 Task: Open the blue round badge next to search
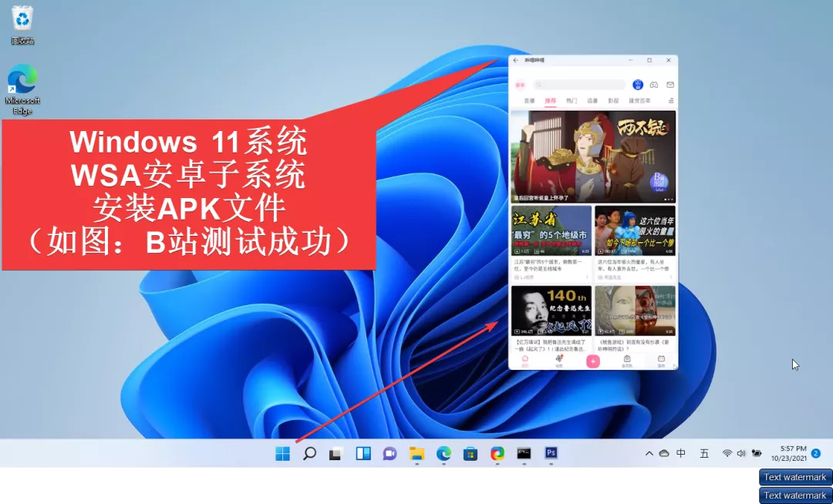(638, 85)
